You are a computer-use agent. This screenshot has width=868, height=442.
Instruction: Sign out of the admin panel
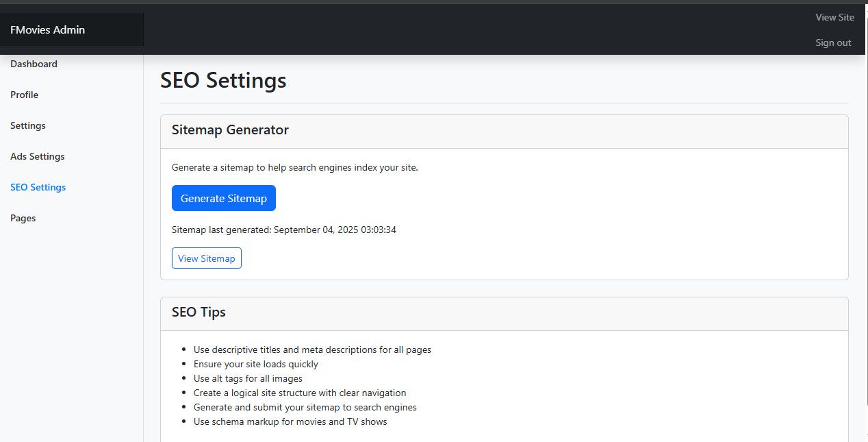pos(833,42)
